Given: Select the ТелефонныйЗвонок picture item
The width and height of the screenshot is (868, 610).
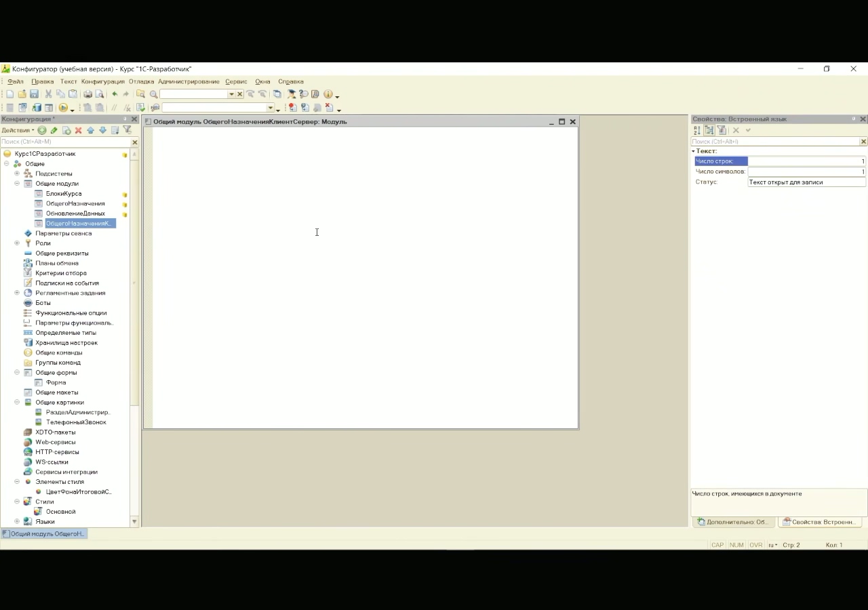Looking at the screenshot, I should (x=76, y=422).
